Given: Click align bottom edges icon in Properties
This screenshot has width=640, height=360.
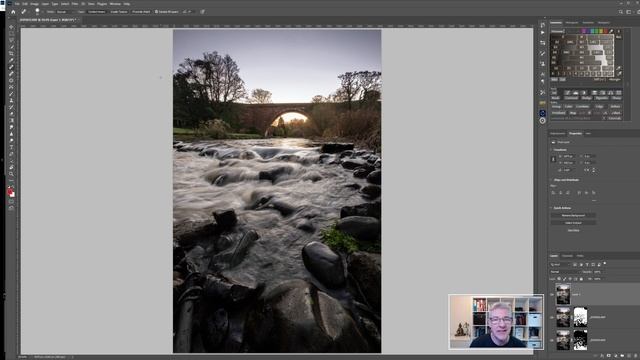Looking at the screenshot, I should click(x=594, y=193).
